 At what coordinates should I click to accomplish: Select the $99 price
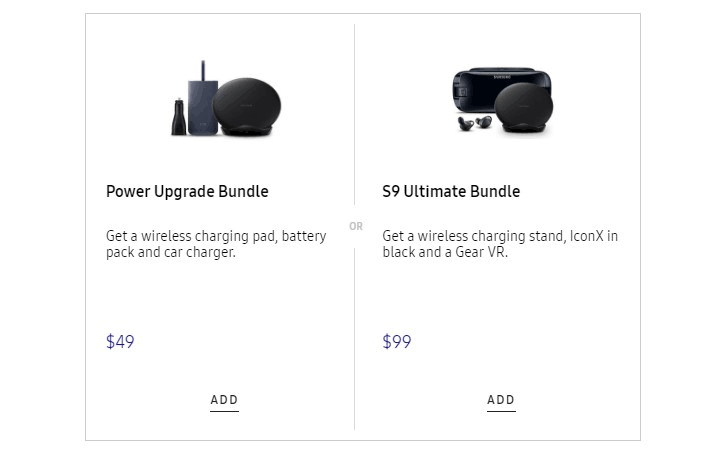pos(397,342)
